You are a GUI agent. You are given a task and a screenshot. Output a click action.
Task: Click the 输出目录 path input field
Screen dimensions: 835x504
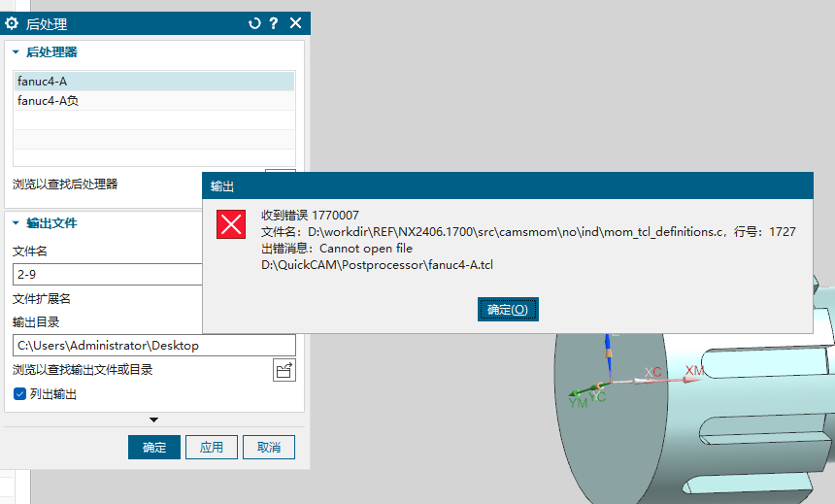click(x=153, y=346)
